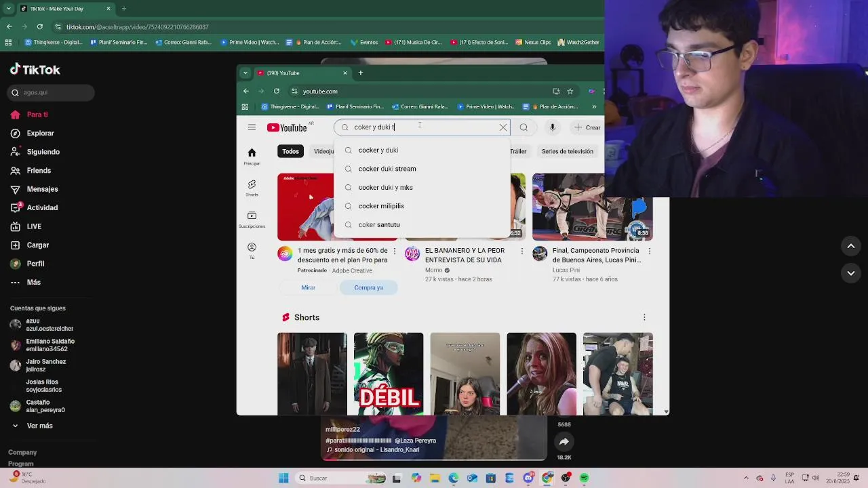This screenshot has width=868, height=488.
Task: Select Series de televisión filter chip
Action: 568,151
